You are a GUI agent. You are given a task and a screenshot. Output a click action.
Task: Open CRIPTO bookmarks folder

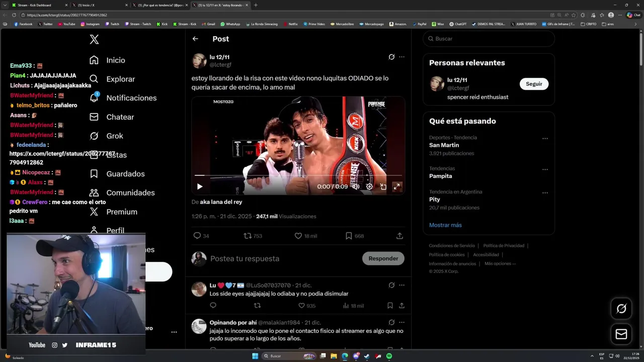click(x=588, y=24)
